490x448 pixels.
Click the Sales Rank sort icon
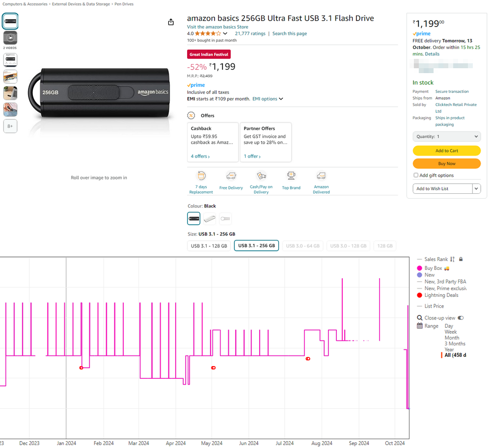(x=452, y=259)
